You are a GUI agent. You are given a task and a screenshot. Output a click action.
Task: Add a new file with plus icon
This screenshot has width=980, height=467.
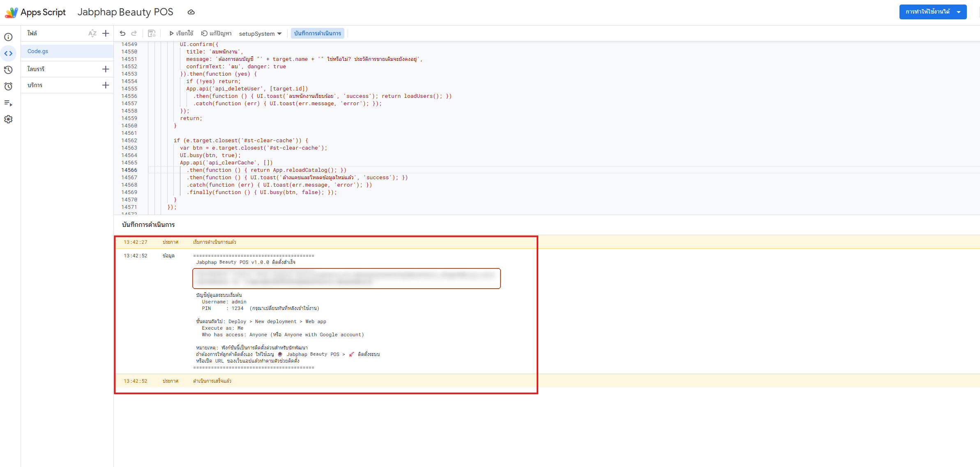pyautogui.click(x=106, y=33)
